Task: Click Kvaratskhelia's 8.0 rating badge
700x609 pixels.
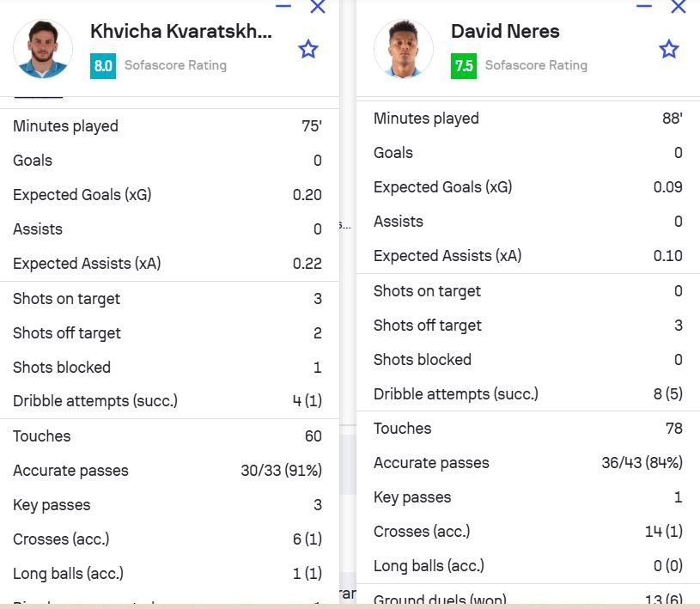Action: tap(103, 65)
